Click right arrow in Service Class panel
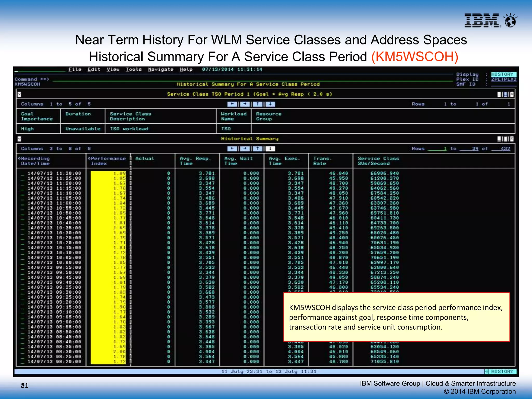 point(245,104)
